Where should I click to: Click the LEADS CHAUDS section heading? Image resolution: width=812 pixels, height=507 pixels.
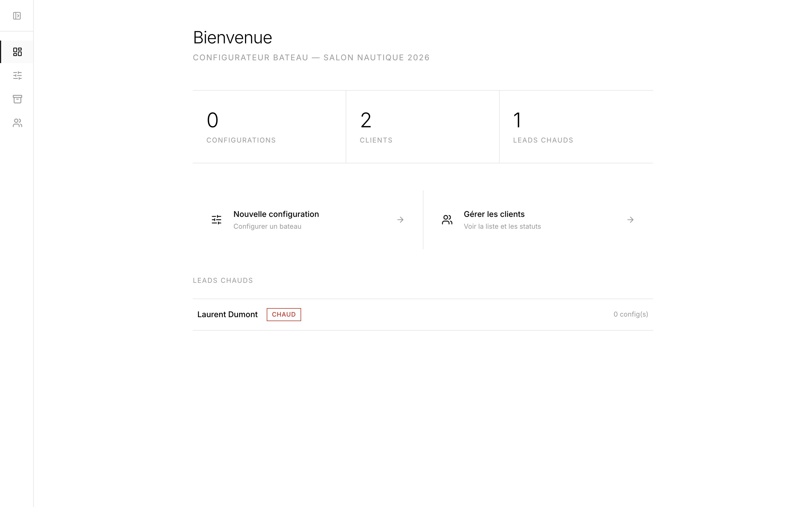coord(222,280)
